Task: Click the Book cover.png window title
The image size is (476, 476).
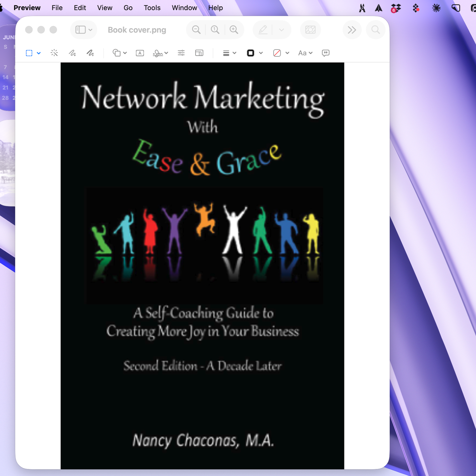Action: coord(137,30)
